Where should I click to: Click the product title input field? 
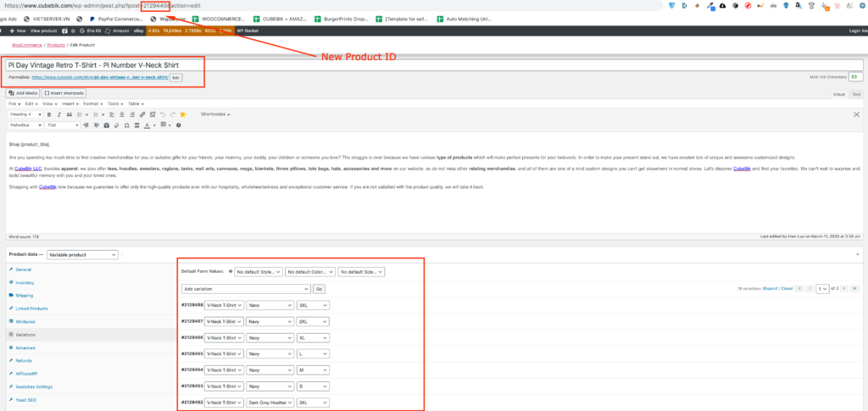434,64
